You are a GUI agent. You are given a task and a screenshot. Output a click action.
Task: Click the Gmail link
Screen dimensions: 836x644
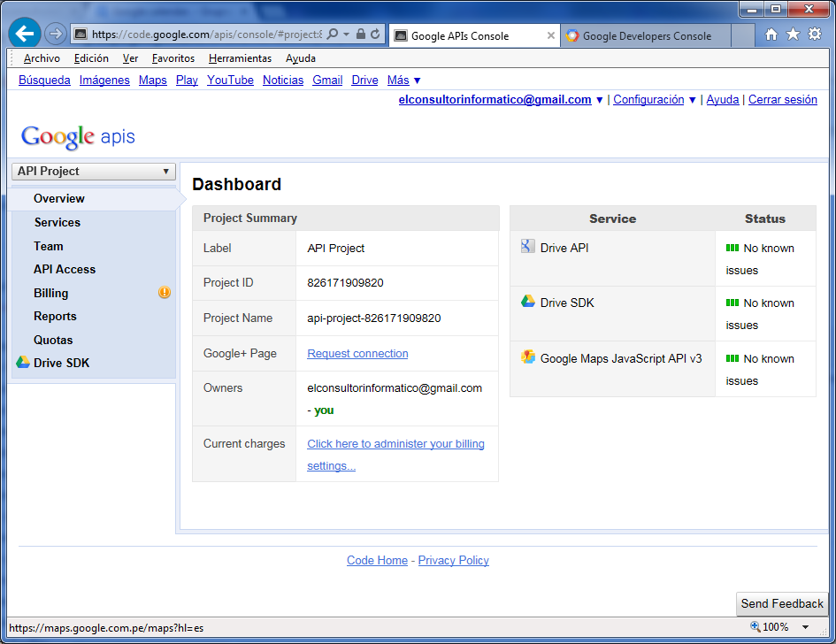(x=327, y=80)
